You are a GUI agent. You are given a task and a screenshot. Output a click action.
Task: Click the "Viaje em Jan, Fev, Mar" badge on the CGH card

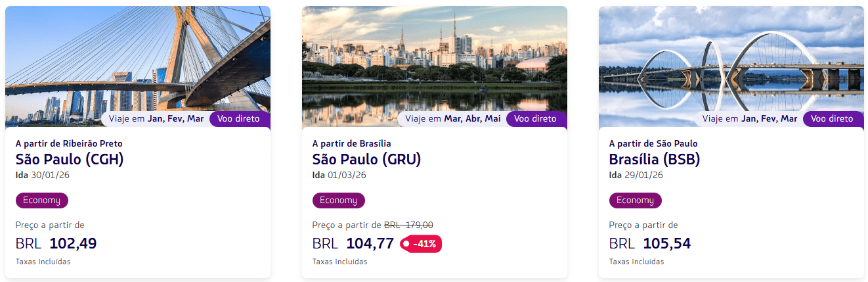(156, 119)
